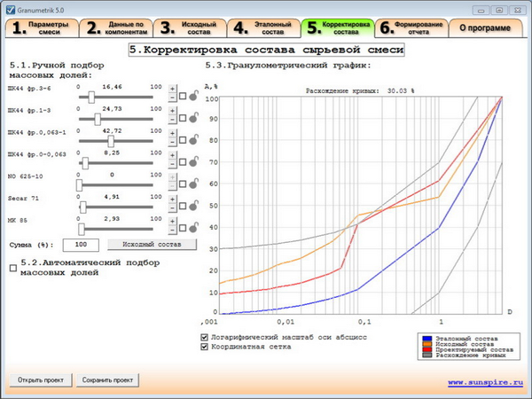Check the box for ШК44 фр.1-3

(183, 118)
